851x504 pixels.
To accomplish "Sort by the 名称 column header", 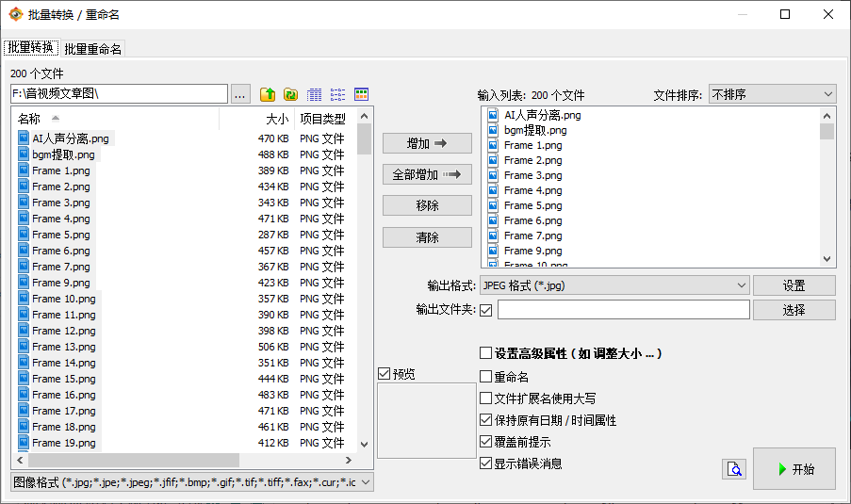I will [115, 119].
